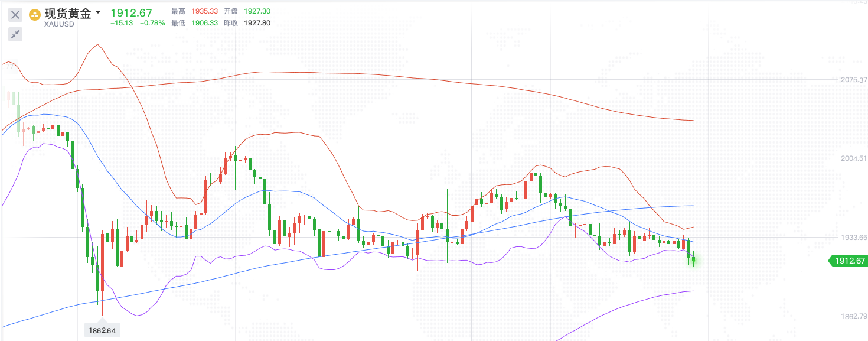The width and height of the screenshot is (868, 341).
Task: Click the 1933.65 price axis label
Action: coord(854,237)
